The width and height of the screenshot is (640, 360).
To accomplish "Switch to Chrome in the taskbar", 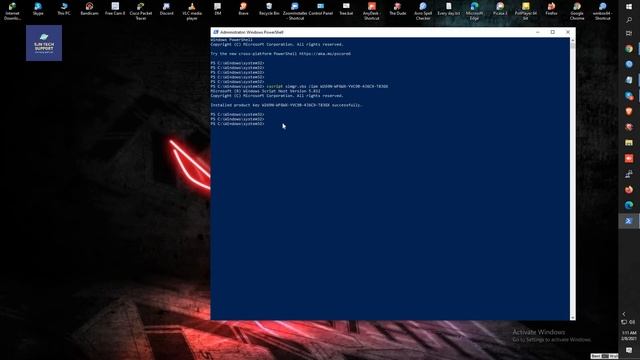I will coord(629,49).
